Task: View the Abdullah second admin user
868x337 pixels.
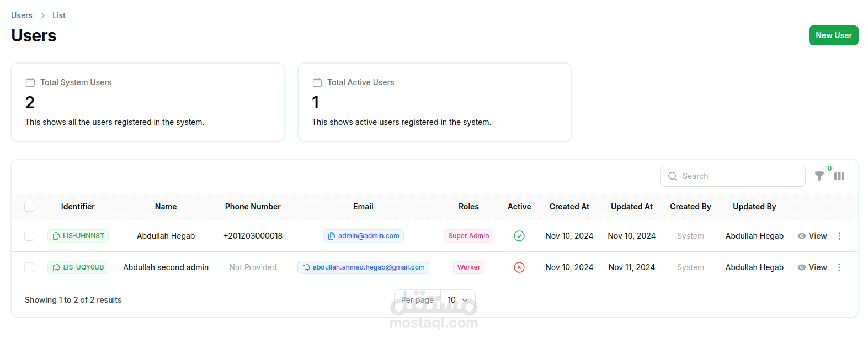Action: tap(812, 267)
